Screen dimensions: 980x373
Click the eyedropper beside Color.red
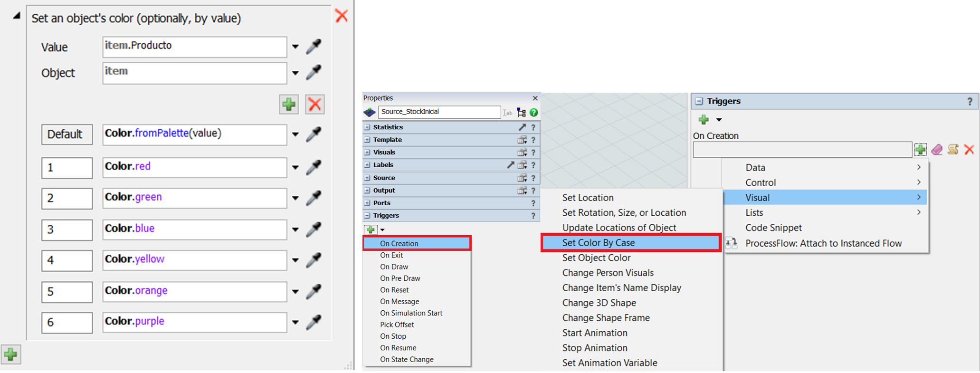pyautogui.click(x=314, y=167)
